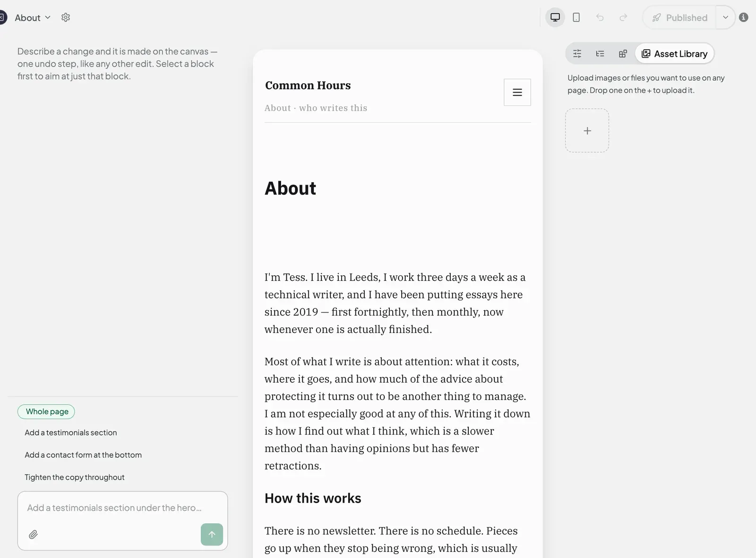The width and height of the screenshot is (756, 558).
Task: Choose 'Add a testimonials section' suggestion
Action: coord(71,433)
